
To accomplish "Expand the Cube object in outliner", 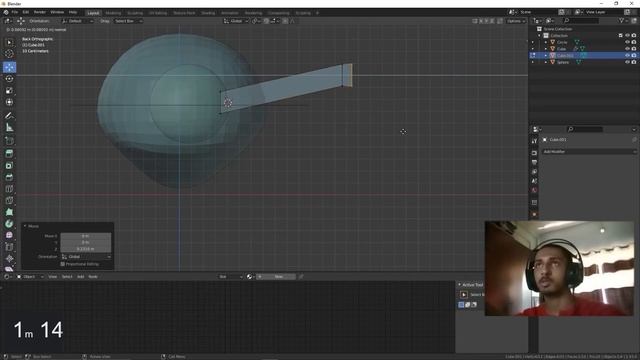I will pos(546,49).
